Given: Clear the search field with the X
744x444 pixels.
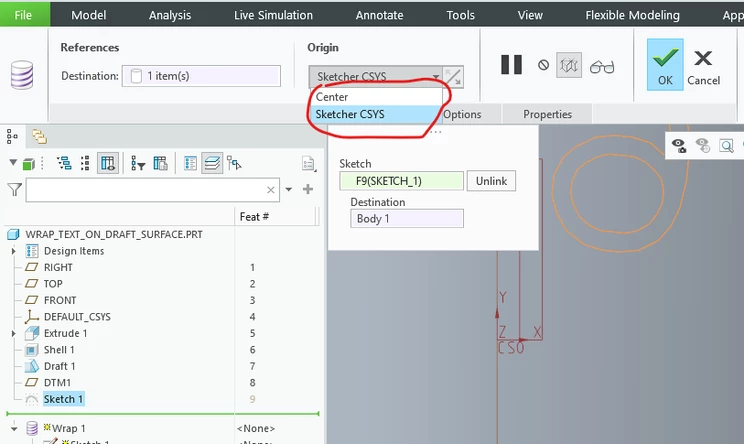Looking at the screenshot, I should tap(270, 190).
